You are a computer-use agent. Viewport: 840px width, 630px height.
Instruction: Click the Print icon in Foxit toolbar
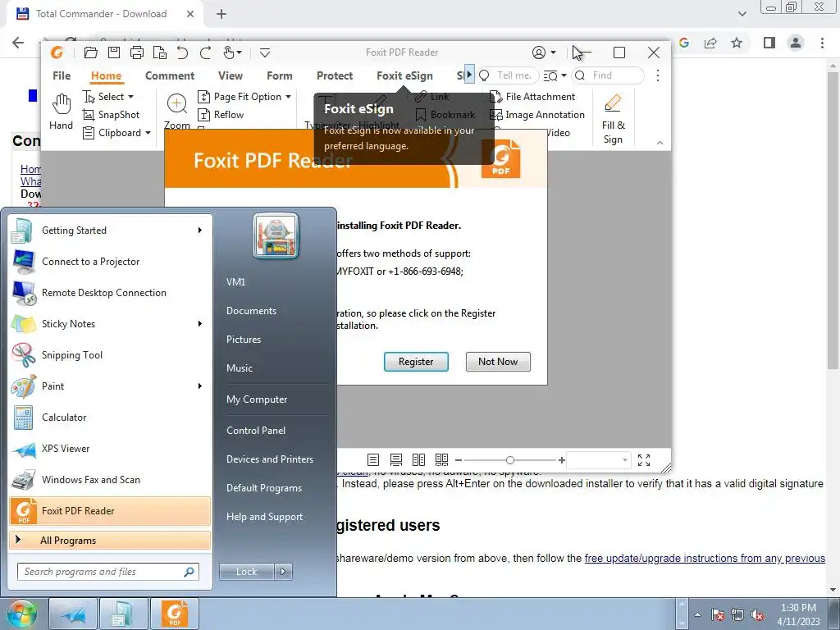point(137,52)
